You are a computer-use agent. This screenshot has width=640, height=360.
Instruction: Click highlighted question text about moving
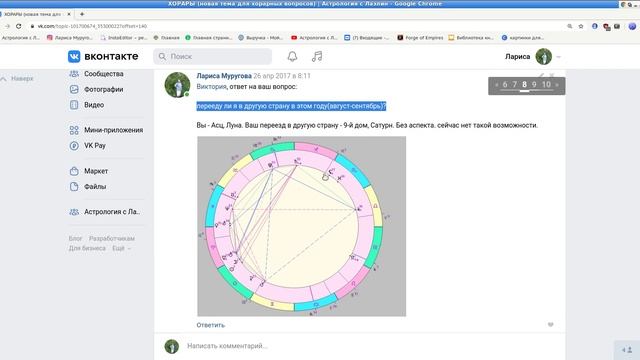coord(291,106)
